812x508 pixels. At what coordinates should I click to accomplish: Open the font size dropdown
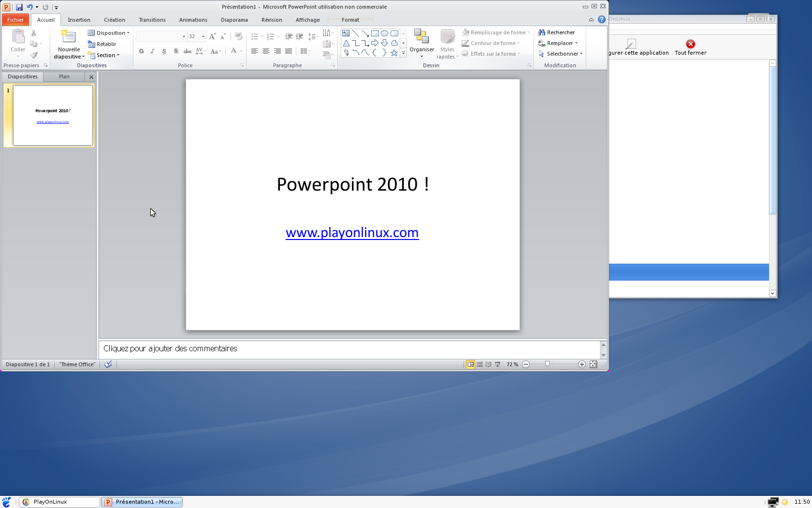(x=203, y=36)
